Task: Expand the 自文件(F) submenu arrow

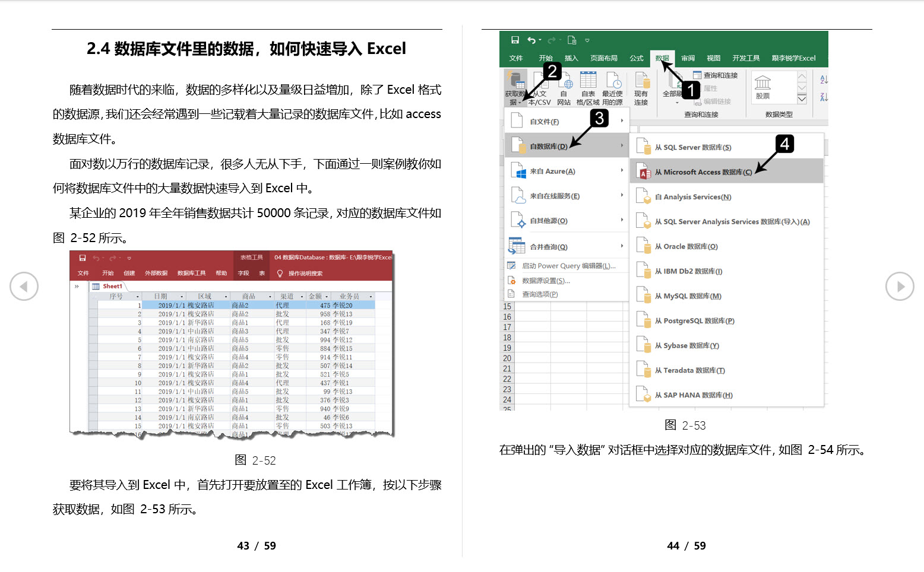Action: pos(622,121)
